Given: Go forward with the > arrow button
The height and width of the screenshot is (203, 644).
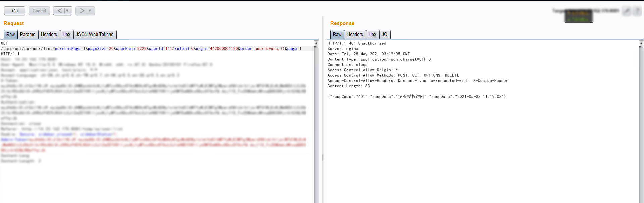Looking at the screenshot, I should tap(82, 11).
